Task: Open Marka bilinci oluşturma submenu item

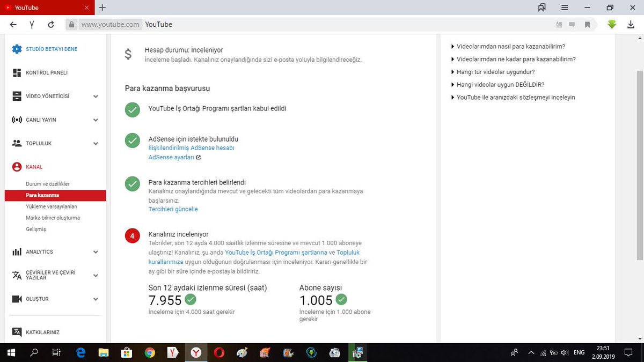Action: point(53,218)
